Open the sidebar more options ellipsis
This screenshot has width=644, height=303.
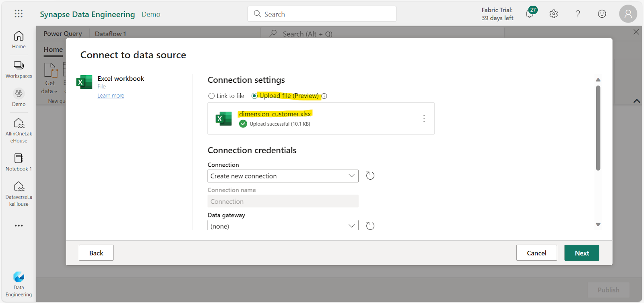coord(19,225)
